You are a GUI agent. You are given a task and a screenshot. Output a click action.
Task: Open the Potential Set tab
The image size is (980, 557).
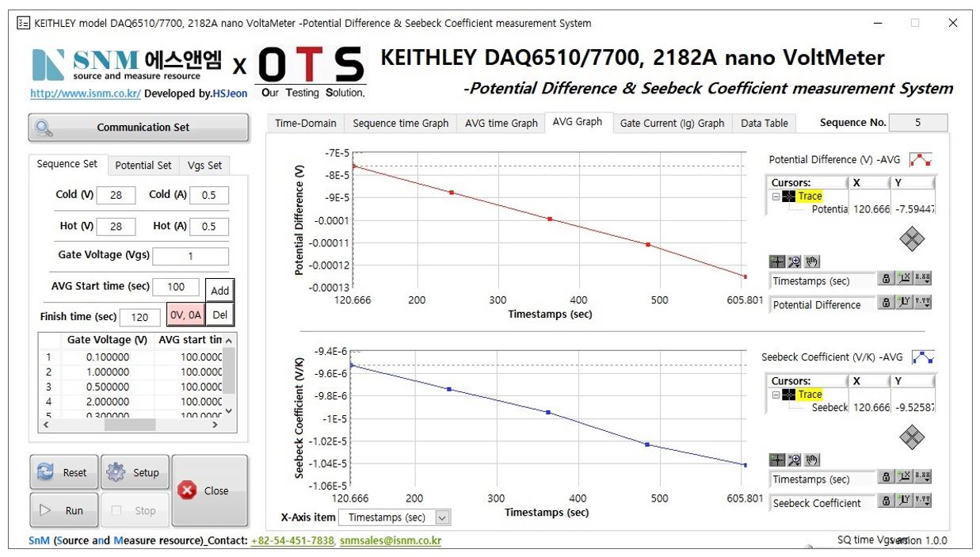pos(143,165)
